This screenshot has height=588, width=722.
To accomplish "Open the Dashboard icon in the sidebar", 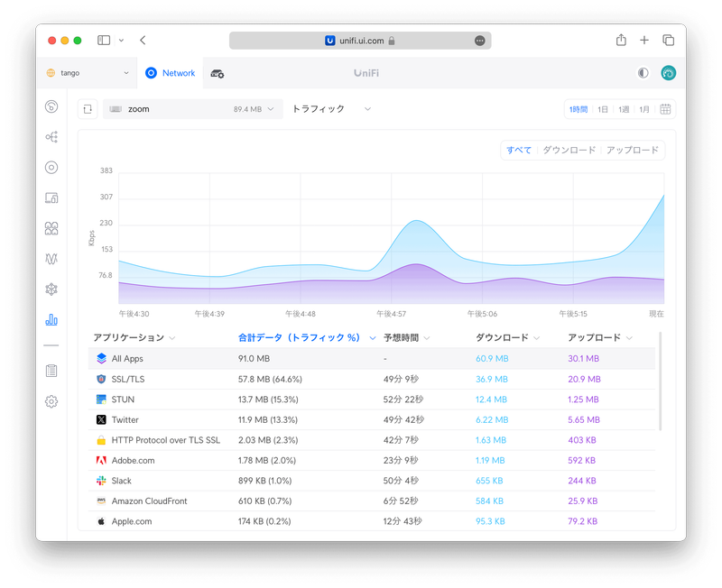I will 51,106.
